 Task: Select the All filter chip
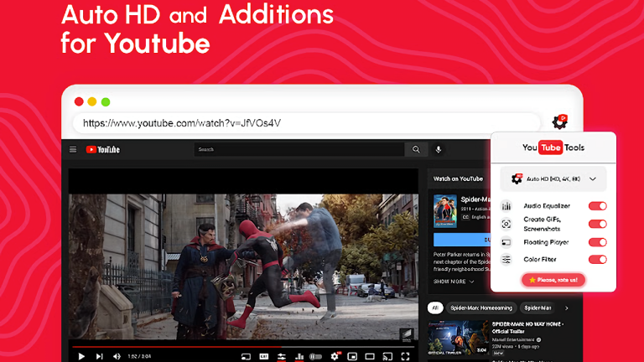(435, 308)
